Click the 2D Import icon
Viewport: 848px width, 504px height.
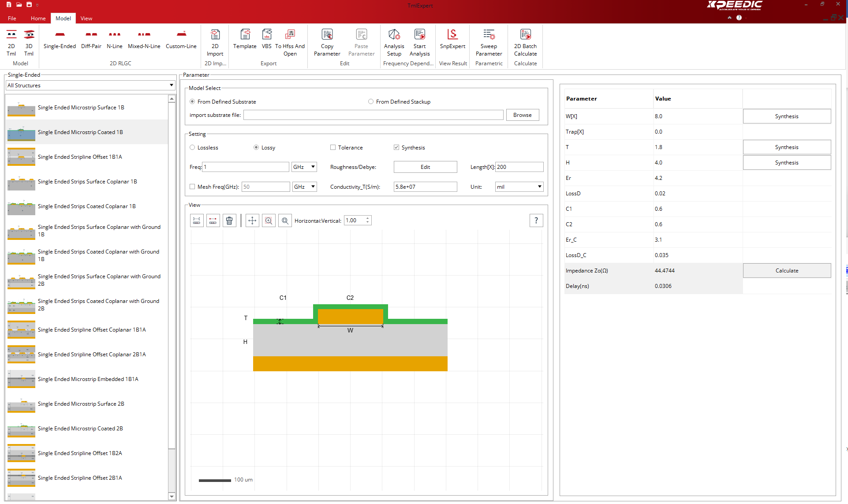click(215, 42)
